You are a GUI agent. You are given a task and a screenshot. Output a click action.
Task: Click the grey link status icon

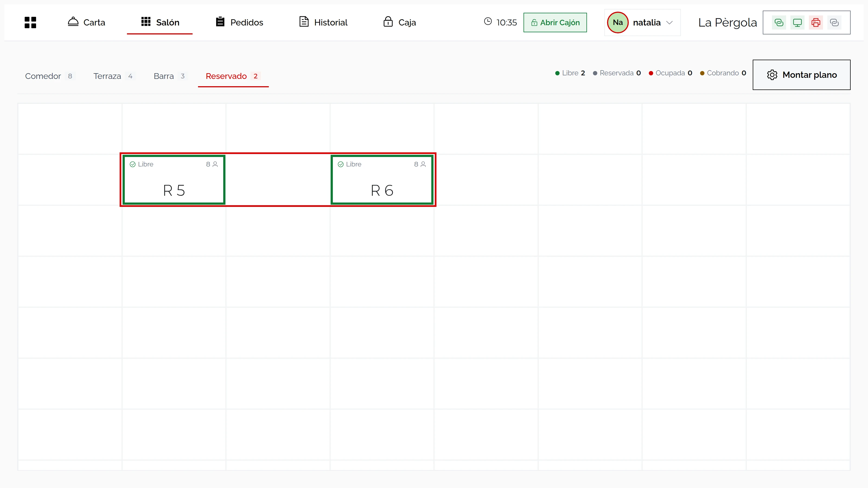coord(834,23)
